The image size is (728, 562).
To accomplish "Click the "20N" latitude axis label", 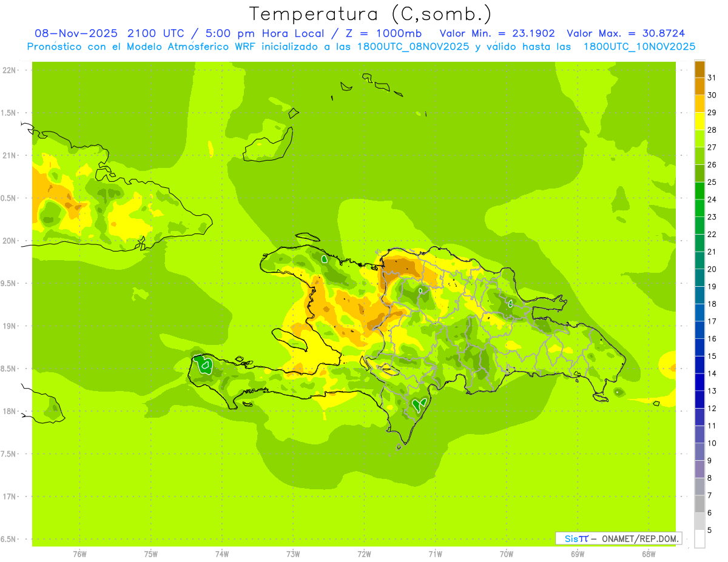I will pyautogui.click(x=10, y=241).
